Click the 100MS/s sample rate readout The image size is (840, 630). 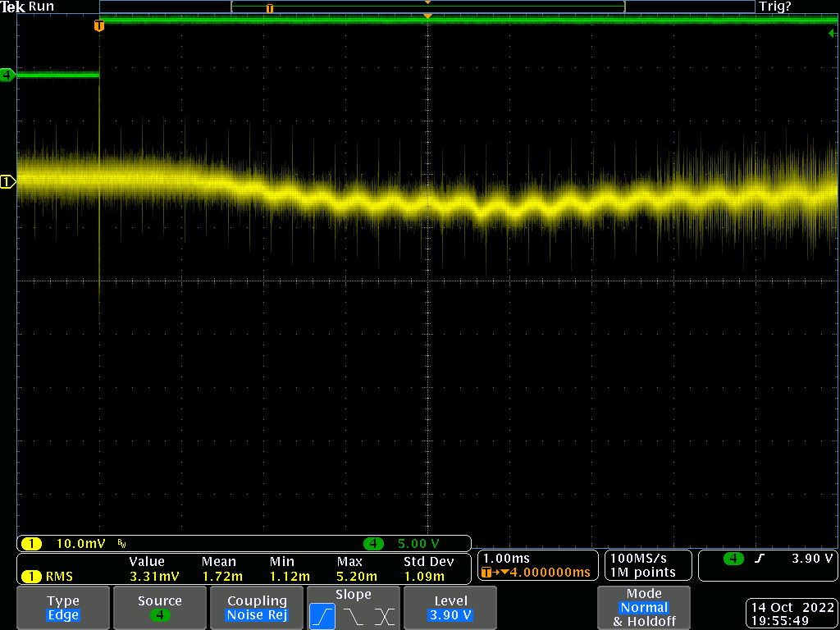click(637, 558)
